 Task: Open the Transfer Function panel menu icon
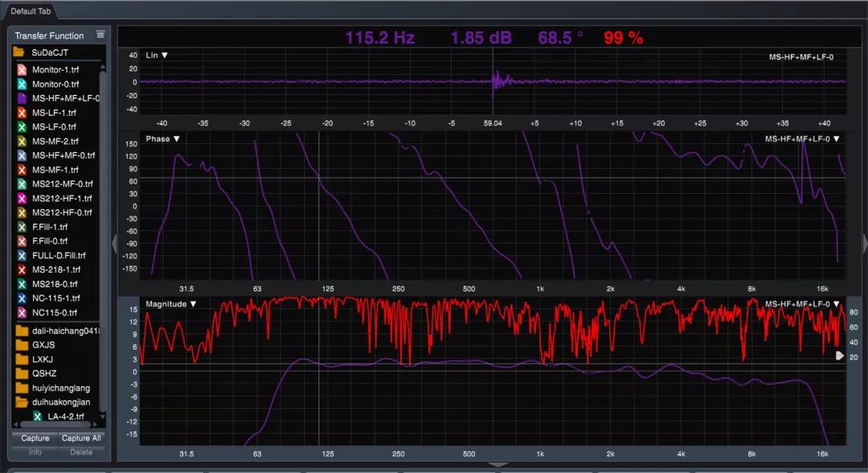pyautogui.click(x=100, y=35)
